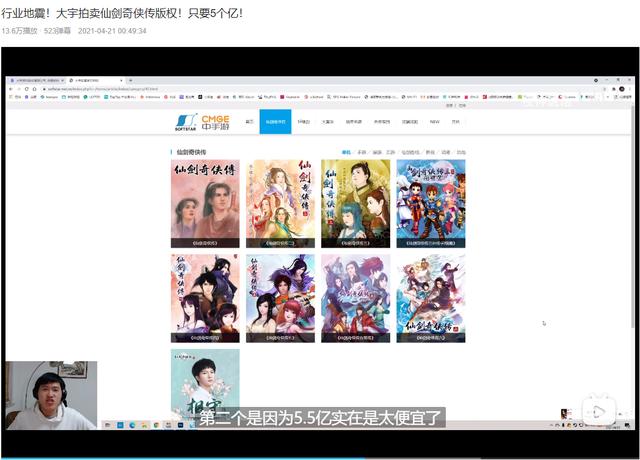Click the bilibili TV play button overlay

[599, 411]
